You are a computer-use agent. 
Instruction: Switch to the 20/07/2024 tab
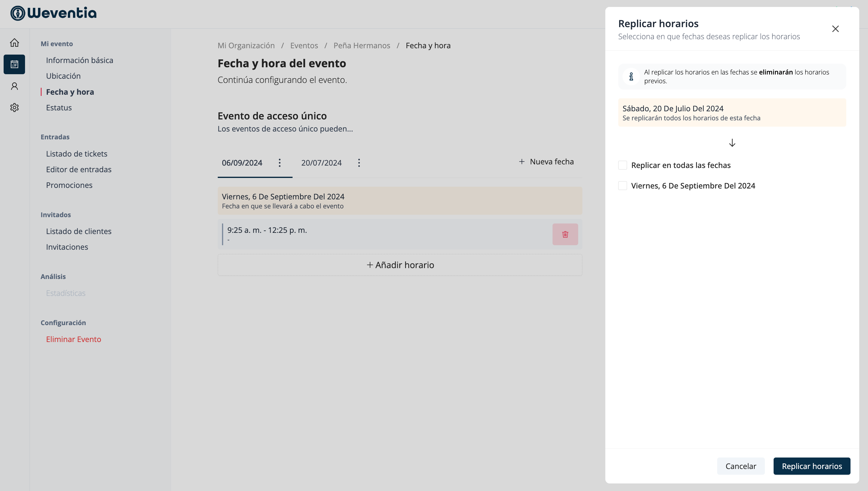(x=321, y=163)
